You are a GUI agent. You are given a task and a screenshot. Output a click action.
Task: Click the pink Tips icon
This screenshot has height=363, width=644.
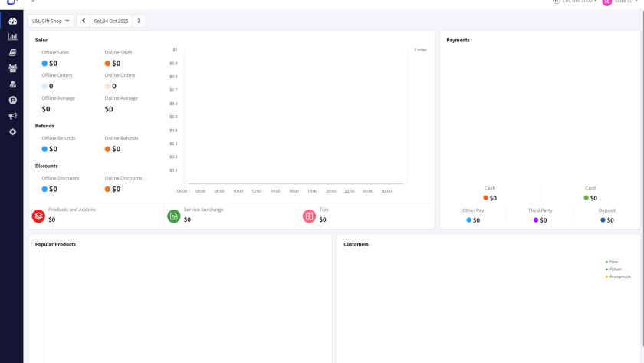click(x=309, y=216)
